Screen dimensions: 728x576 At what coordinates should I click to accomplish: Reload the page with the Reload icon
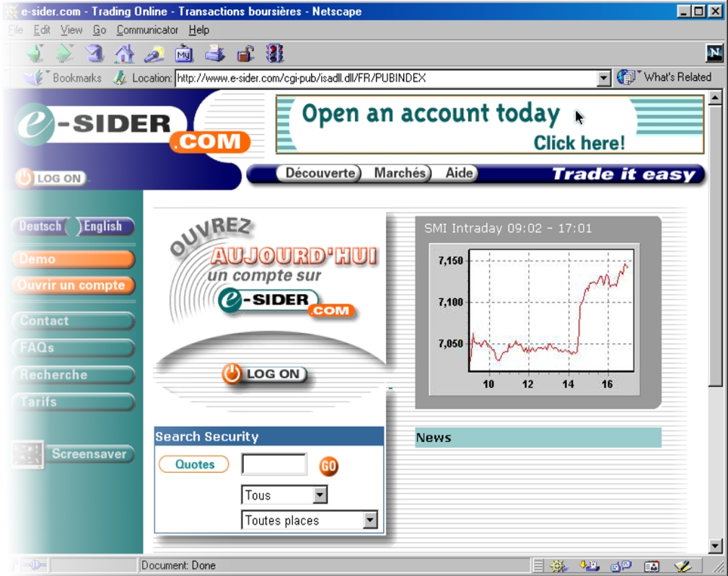(95, 53)
